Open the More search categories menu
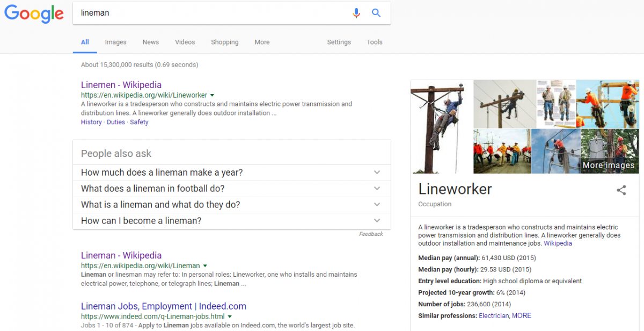 (x=262, y=42)
